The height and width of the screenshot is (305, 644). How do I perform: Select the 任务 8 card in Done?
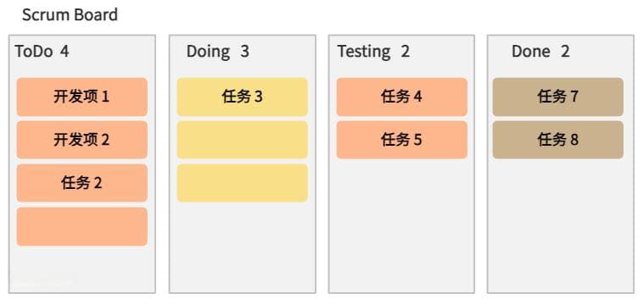coord(557,140)
